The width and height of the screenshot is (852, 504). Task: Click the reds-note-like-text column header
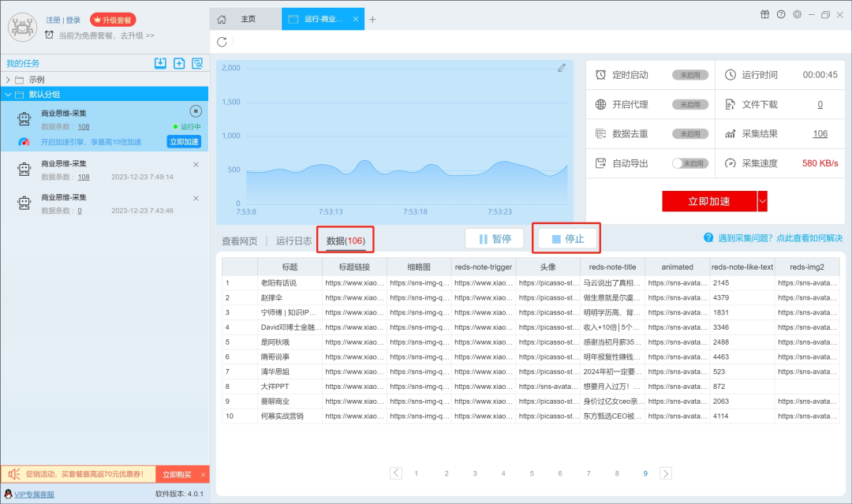click(742, 267)
